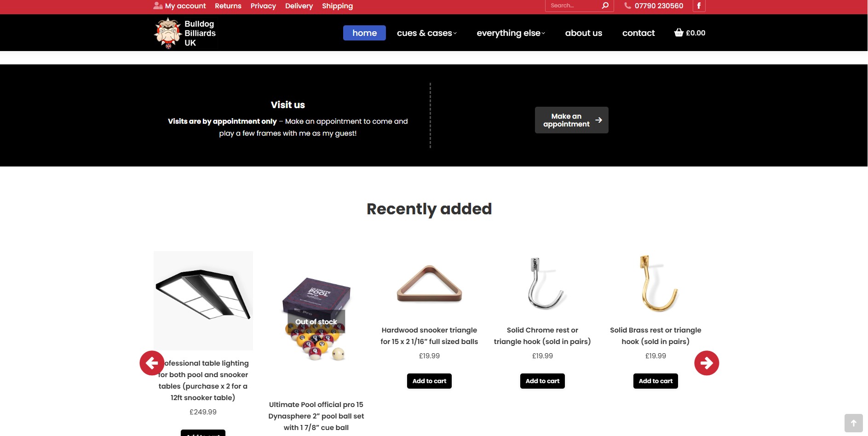This screenshot has height=436, width=868.
Task: Click the search magnifier icon
Action: click(x=605, y=6)
